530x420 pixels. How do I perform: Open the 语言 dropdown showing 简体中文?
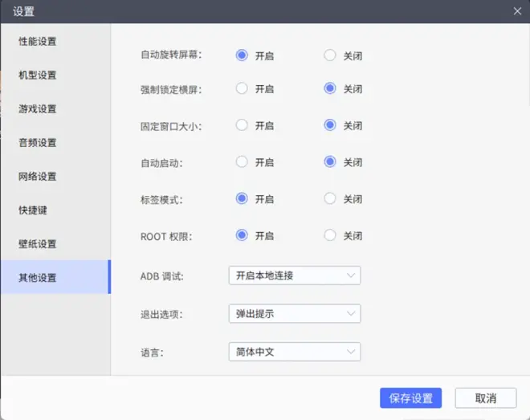point(295,352)
